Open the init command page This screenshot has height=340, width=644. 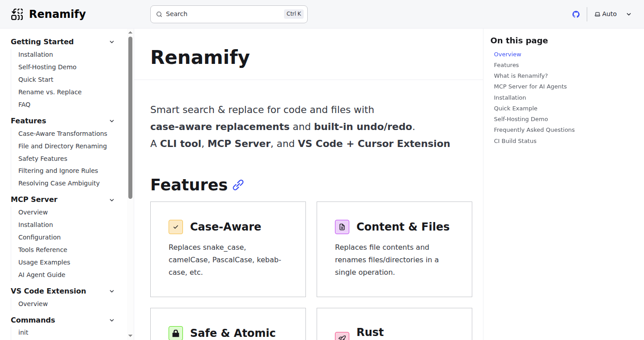click(23, 332)
